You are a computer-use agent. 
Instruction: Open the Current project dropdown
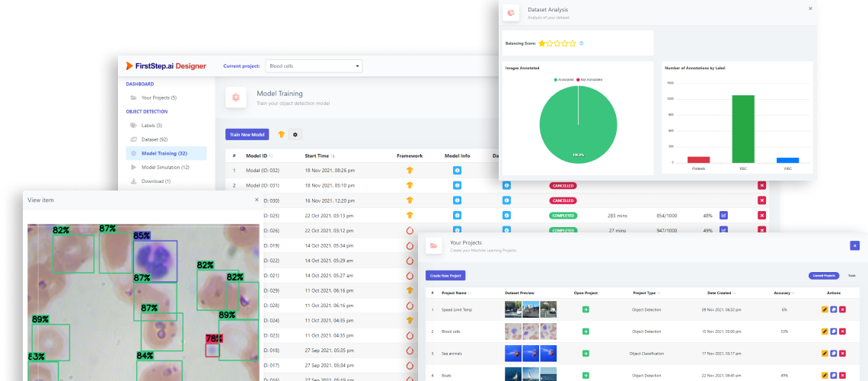click(314, 66)
